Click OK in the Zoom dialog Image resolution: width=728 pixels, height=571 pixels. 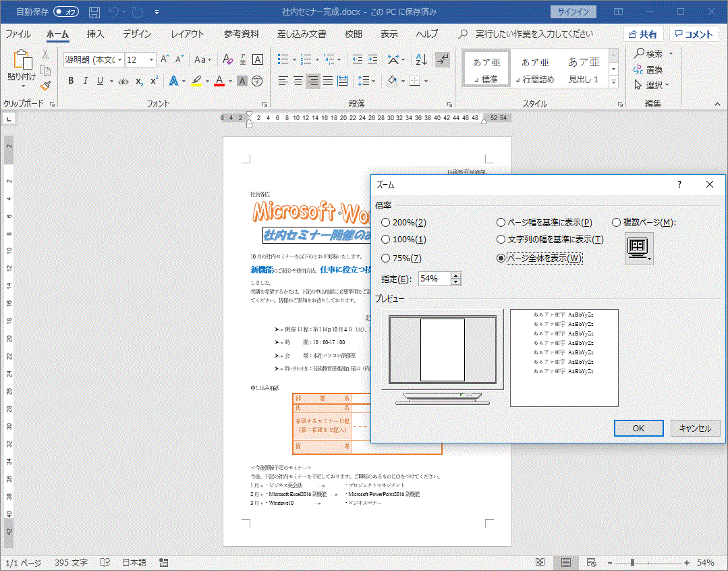click(639, 429)
